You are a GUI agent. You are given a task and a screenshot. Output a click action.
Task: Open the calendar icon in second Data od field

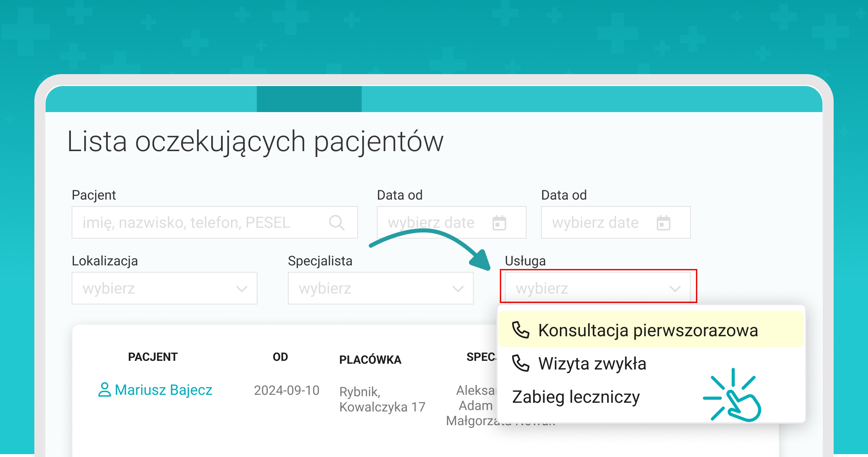[663, 222]
